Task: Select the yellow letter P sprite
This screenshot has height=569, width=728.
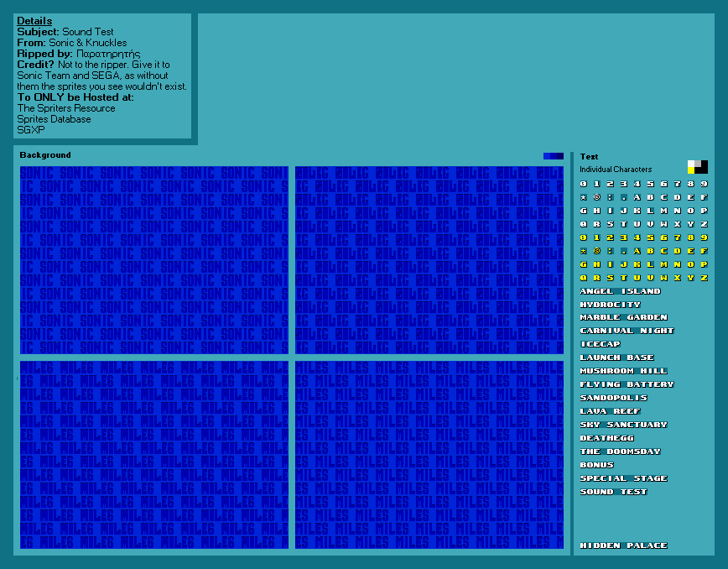Action: coord(705,264)
